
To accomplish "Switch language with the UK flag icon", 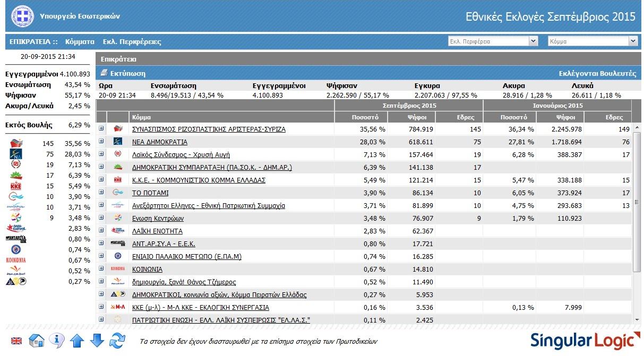I will tap(16, 341).
